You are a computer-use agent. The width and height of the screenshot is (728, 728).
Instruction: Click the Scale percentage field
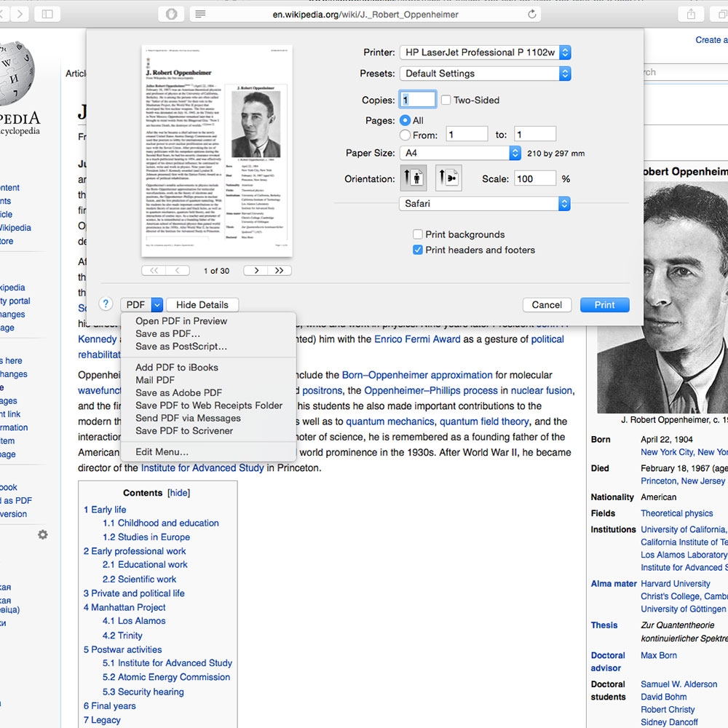coord(535,178)
